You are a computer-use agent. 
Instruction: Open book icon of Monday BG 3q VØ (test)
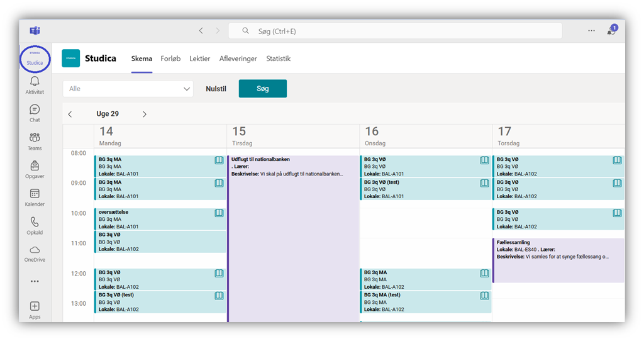[x=219, y=296]
